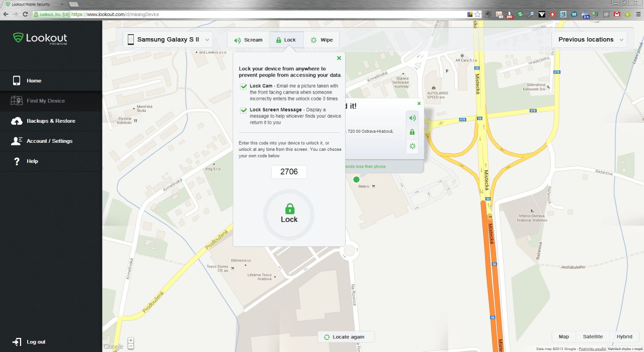Click the Lookout Premium logo

click(x=40, y=39)
